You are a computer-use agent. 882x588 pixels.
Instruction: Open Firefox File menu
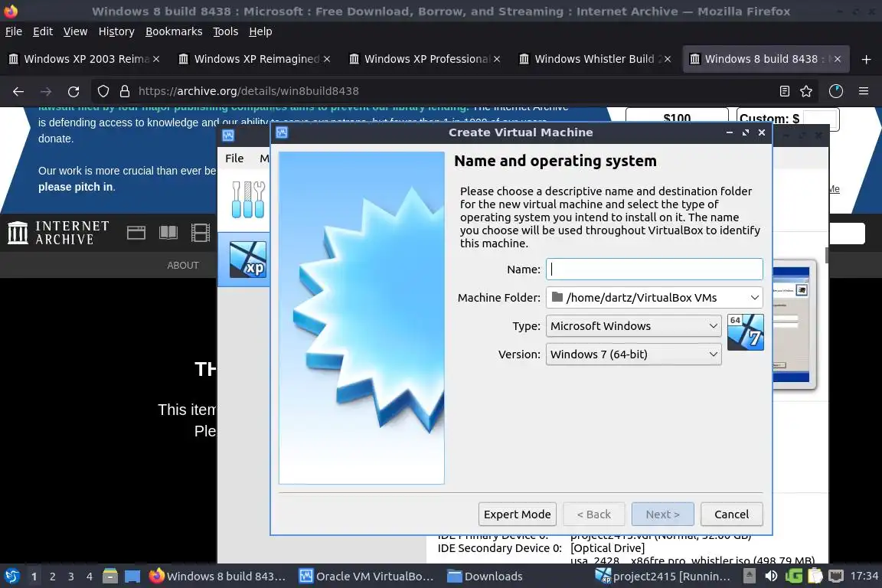[14, 31]
